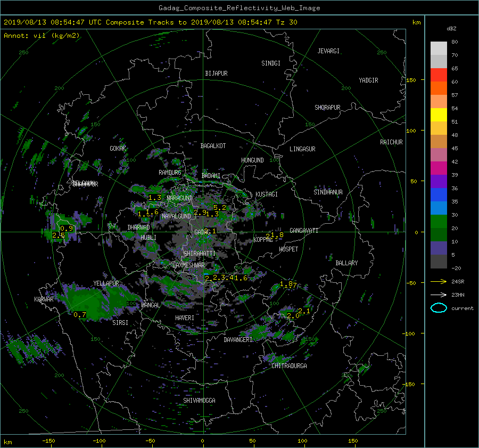This screenshot has width=479, height=448.
Task: Click the NAVALGUND city label
Action: coord(176,216)
